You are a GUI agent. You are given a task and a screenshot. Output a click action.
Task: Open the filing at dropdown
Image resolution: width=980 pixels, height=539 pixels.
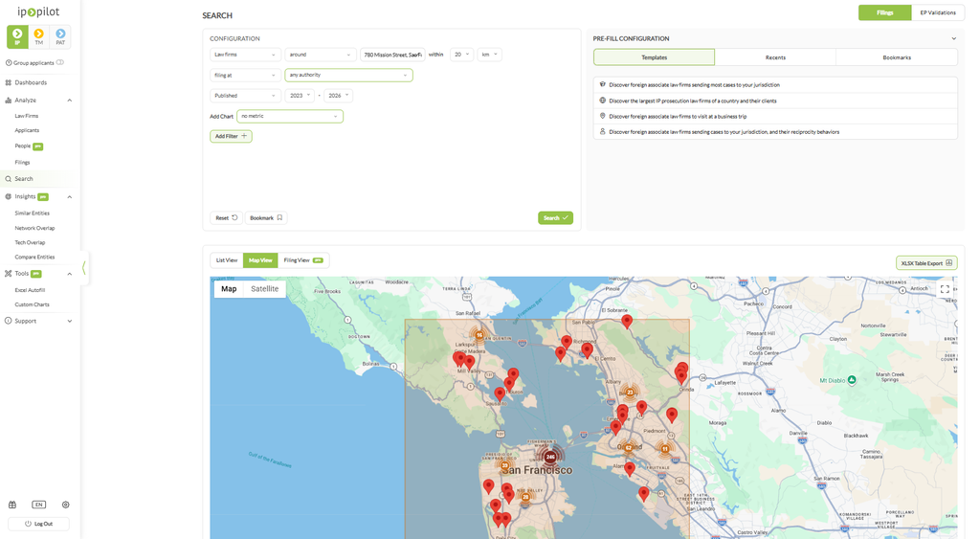(x=245, y=75)
